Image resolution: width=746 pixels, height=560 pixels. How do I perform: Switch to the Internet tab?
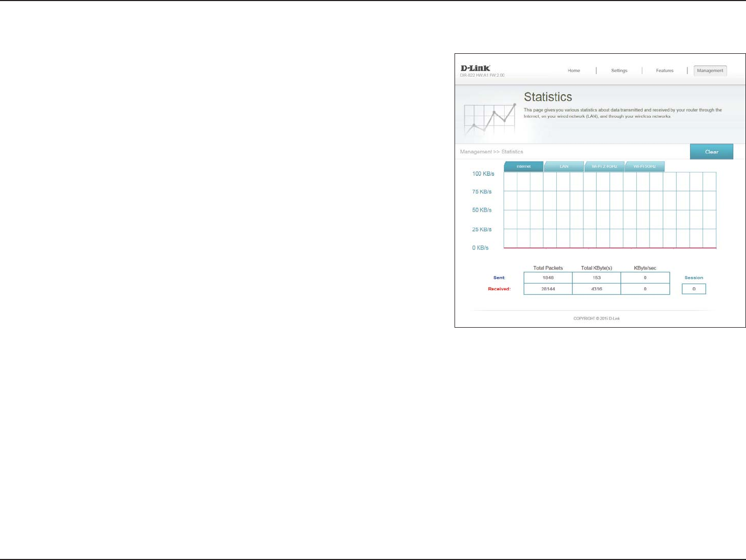(x=524, y=166)
